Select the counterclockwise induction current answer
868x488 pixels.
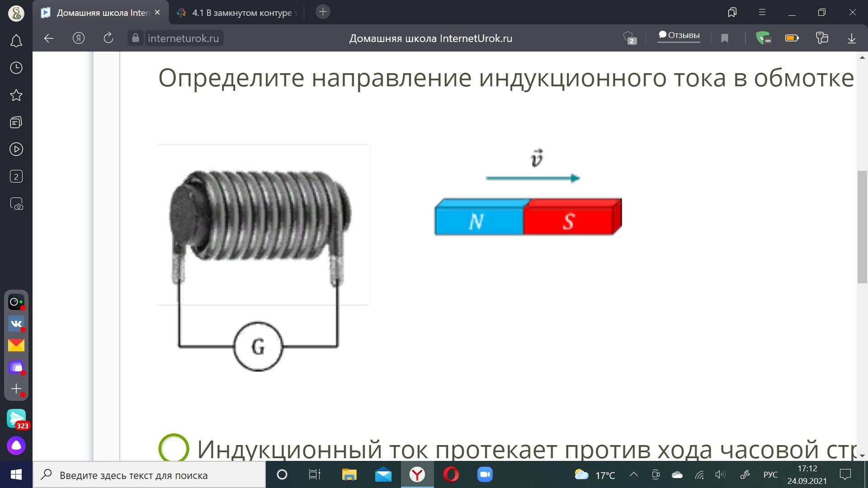point(174,448)
